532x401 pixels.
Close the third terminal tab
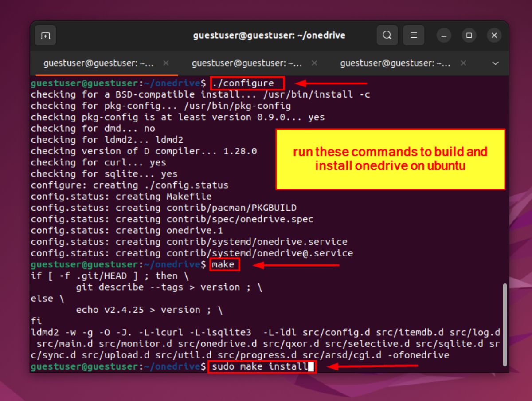click(463, 63)
